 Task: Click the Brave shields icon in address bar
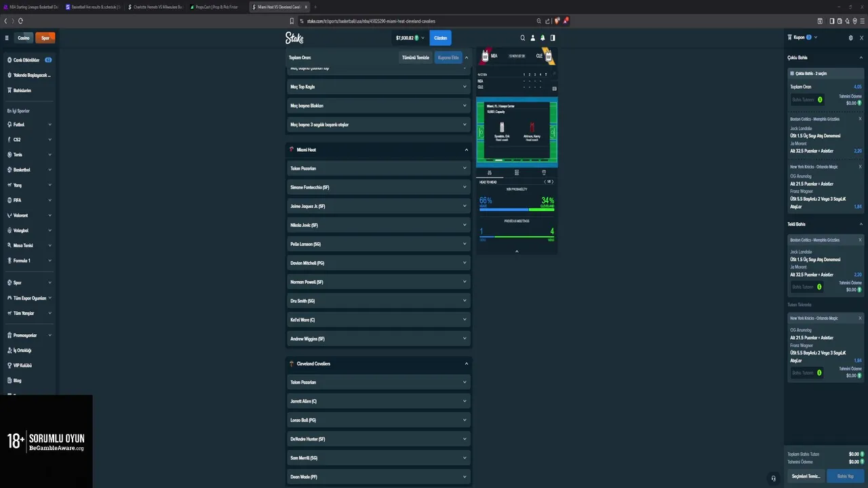tap(557, 21)
